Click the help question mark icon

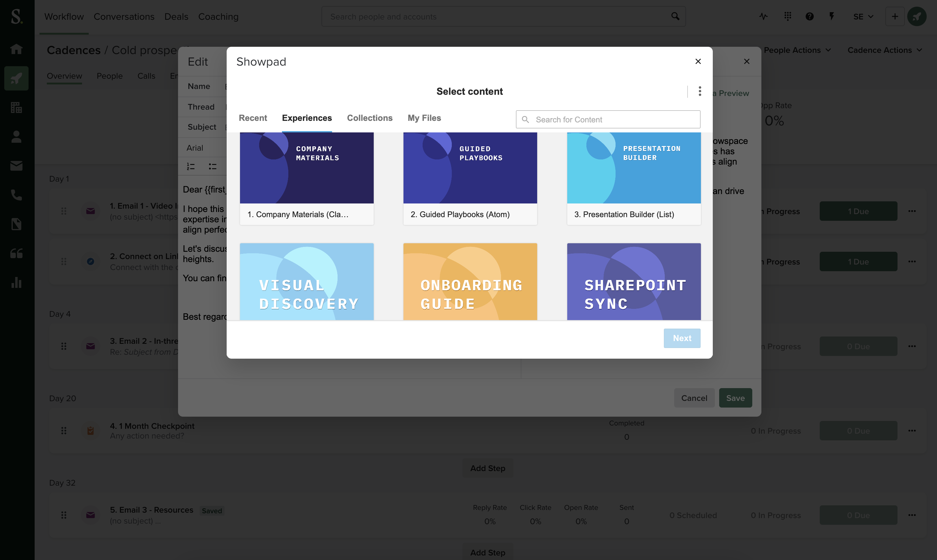pyautogui.click(x=809, y=16)
